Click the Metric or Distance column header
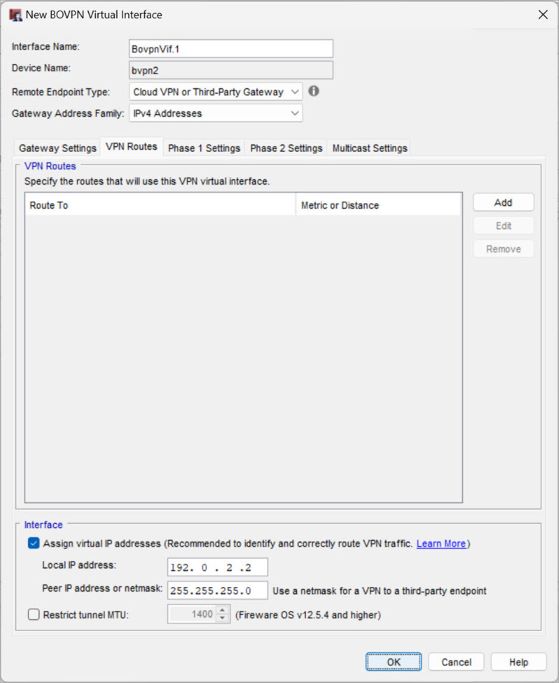This screenshot has height=683, width=559. 379,205
